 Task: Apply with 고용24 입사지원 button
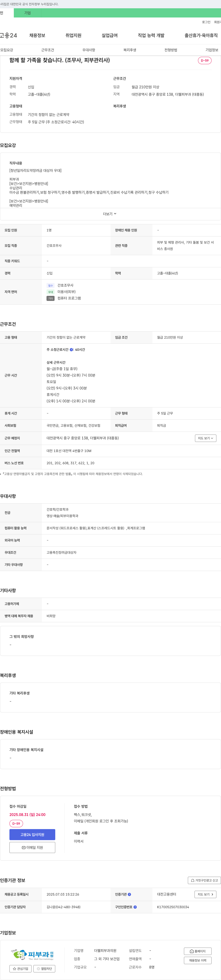pos(32,835)
